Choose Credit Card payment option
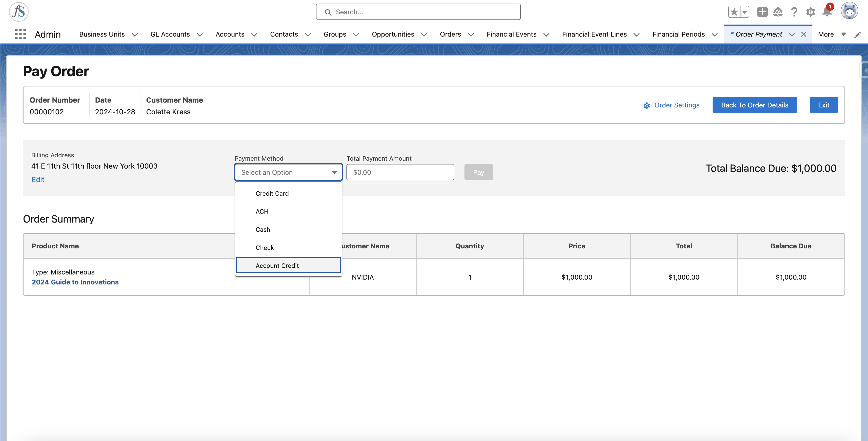The image size is (868, 441). (288, 194)
